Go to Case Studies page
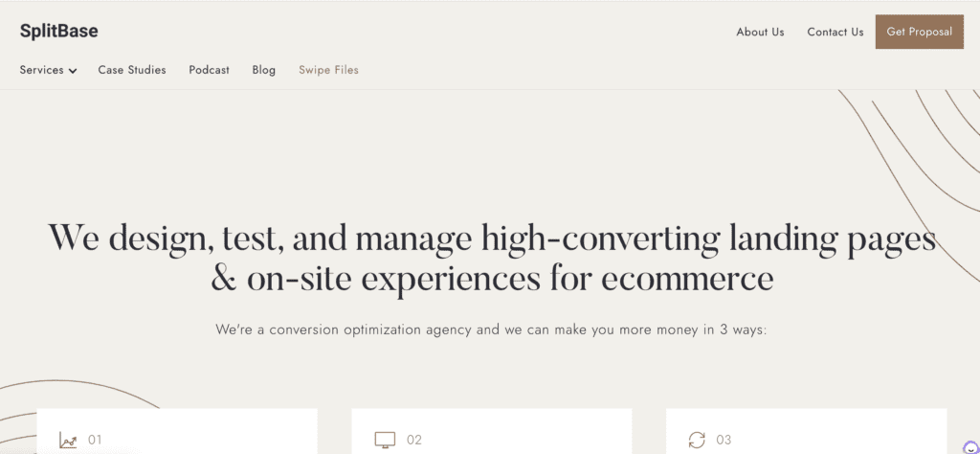980x454 pixels. (x=132, y=70)
